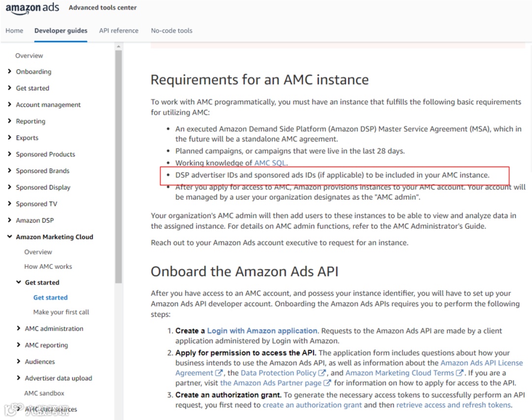Collapse Amazon Marketing Cloud chevron
532x420 pixels.
(9, 237)
